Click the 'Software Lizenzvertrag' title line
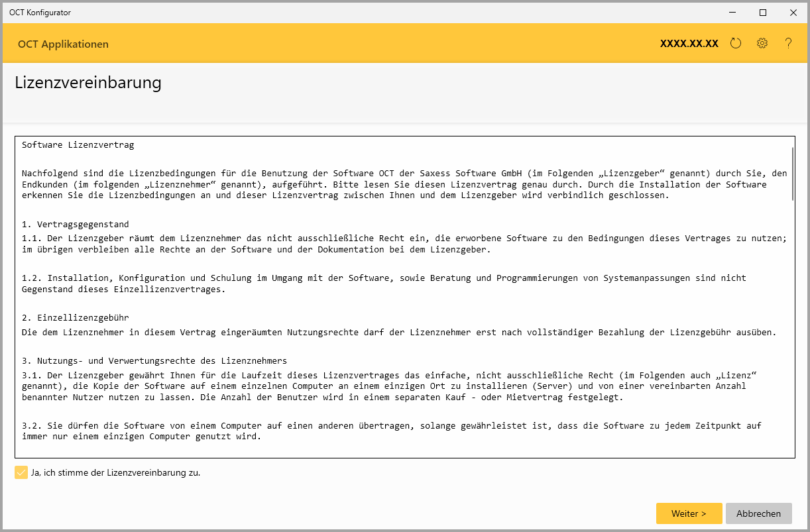The width and height of the screenshot is (810, 532). [78, 145]
